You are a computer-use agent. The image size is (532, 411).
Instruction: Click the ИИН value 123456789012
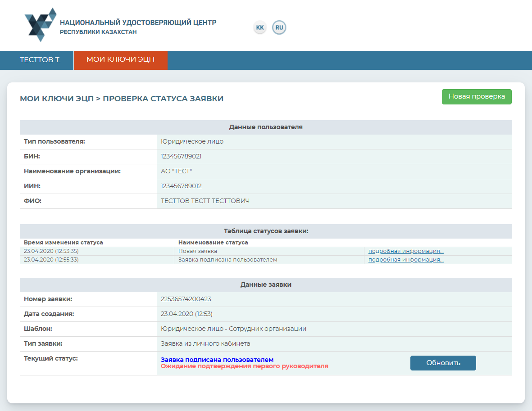click(181, 186)
